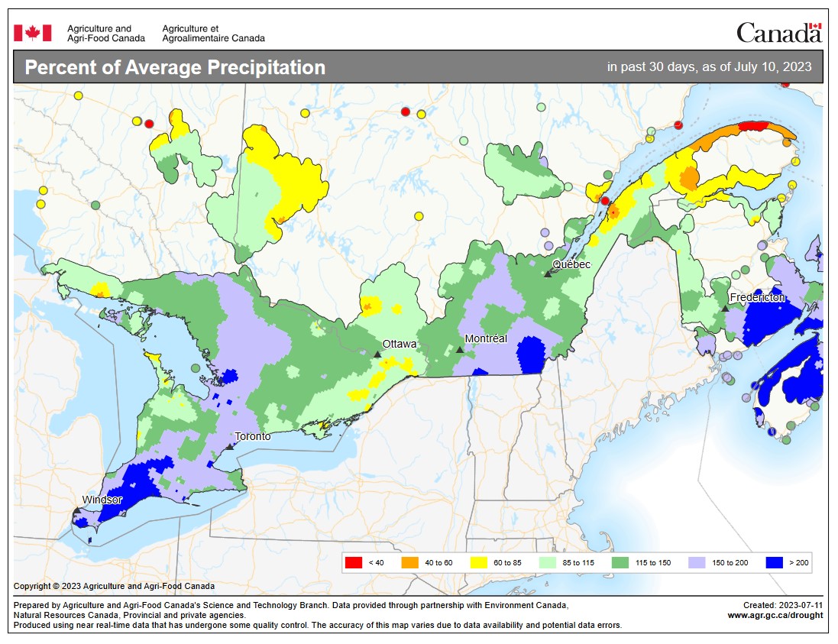Click the Canadian flag icon top left
This screenshot has width=838, height=644.
tap(31, 30)
